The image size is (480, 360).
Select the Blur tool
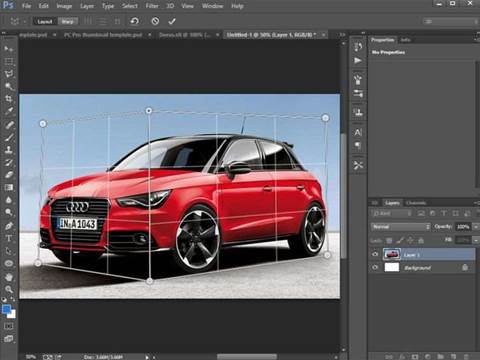click(x=8, y=200)
